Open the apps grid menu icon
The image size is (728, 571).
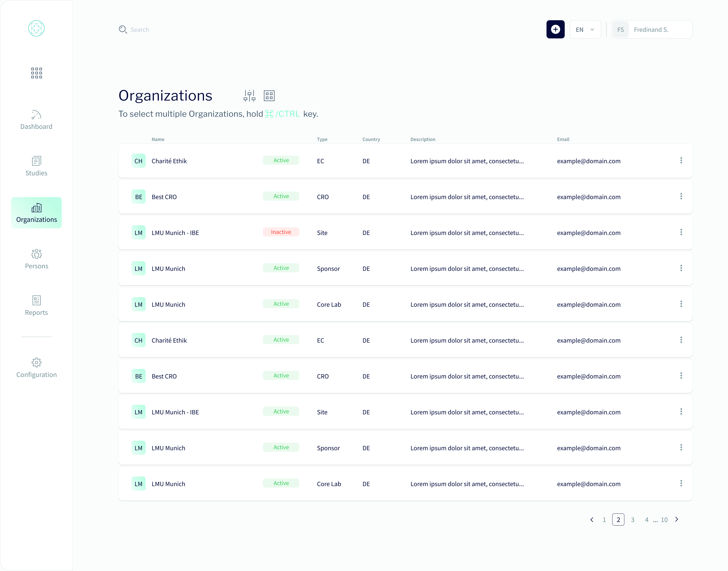click(36, 73)
